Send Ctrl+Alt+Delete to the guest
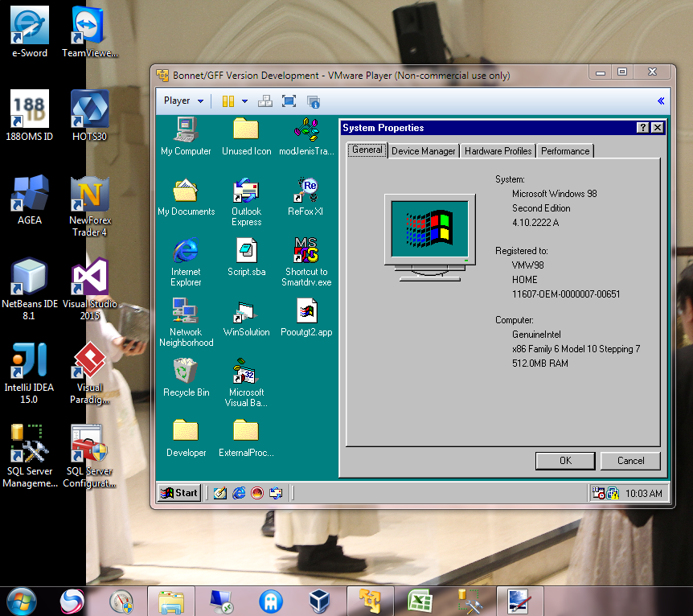Image resolution: width=693 pixels, height=616 pixels. tap(266, 101)
